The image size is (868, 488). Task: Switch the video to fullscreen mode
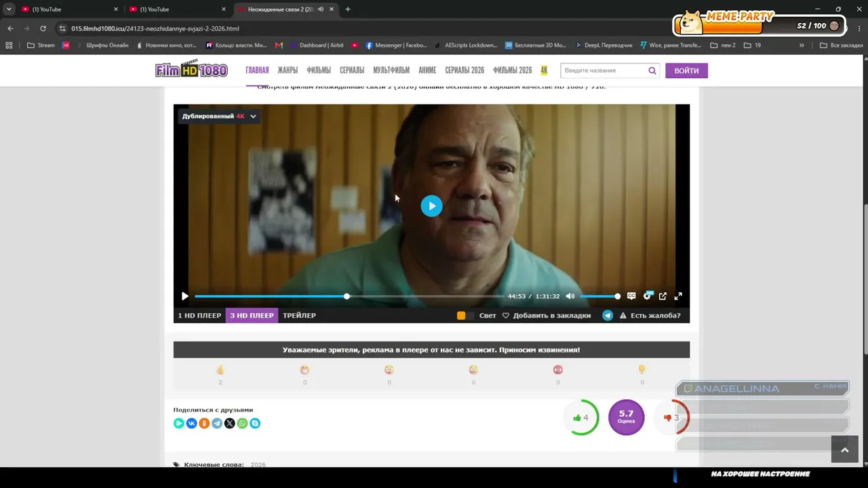[x=678, y=296]
